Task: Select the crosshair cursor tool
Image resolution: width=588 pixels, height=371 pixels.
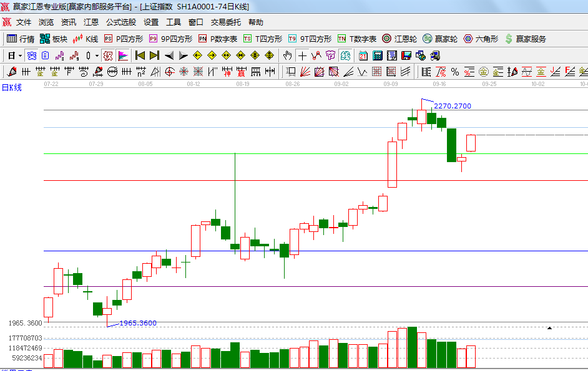Action: pyautogui.click(x=302, y=55)
